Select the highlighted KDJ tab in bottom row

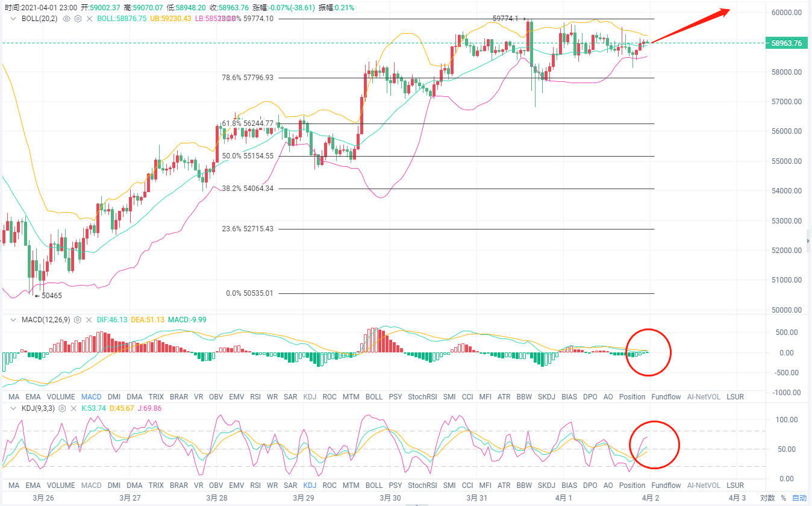[x=310, y=486]
